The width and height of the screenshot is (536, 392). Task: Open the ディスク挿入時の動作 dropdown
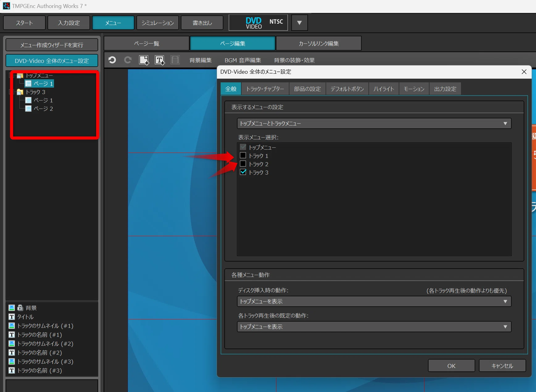click(x=374, y=301)
